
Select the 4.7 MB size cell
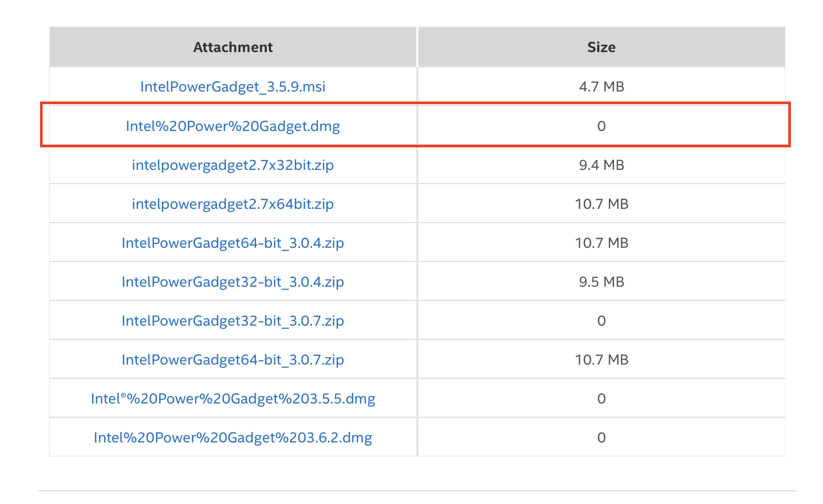pyautogui.click(x=601, y=87)
